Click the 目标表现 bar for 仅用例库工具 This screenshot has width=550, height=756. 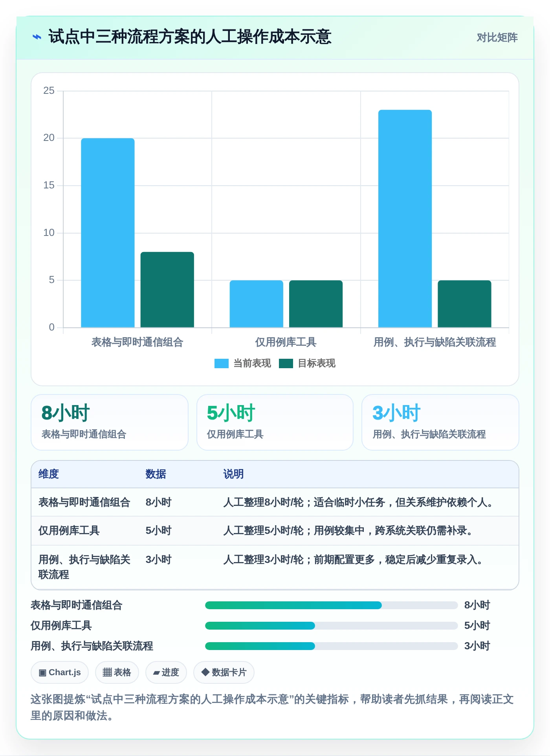click(x=316, y=304)
